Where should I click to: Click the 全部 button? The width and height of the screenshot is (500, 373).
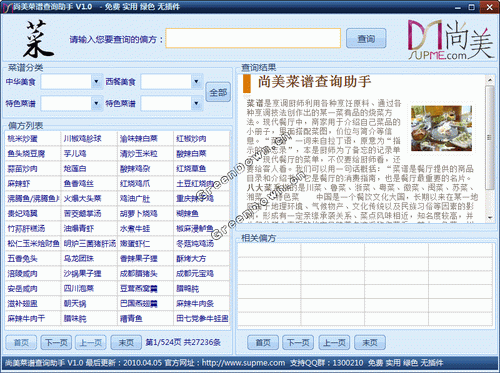tap(218, 92)
